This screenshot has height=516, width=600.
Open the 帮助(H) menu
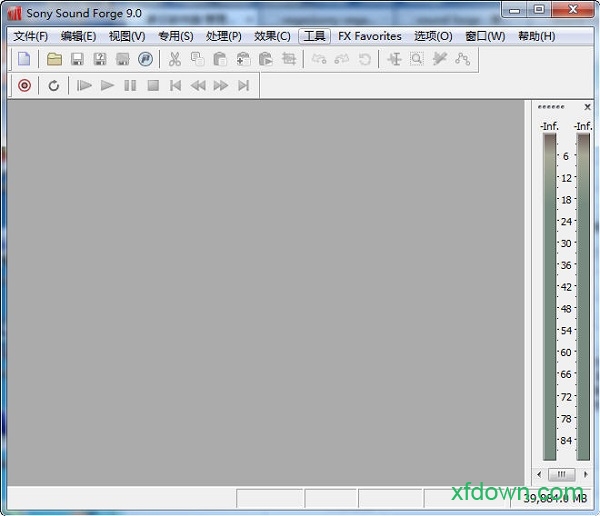click(536, 36)
